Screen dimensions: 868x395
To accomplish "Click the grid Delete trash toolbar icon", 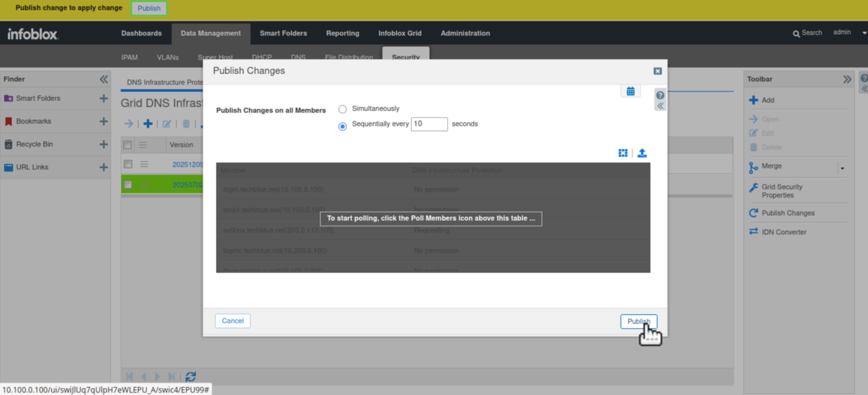I will [x=186, y=124].
